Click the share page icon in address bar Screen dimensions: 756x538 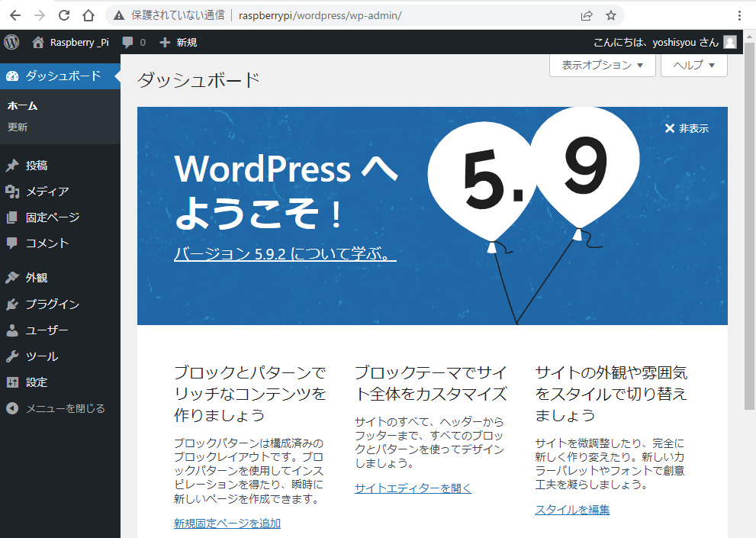[x=587, y=15]
